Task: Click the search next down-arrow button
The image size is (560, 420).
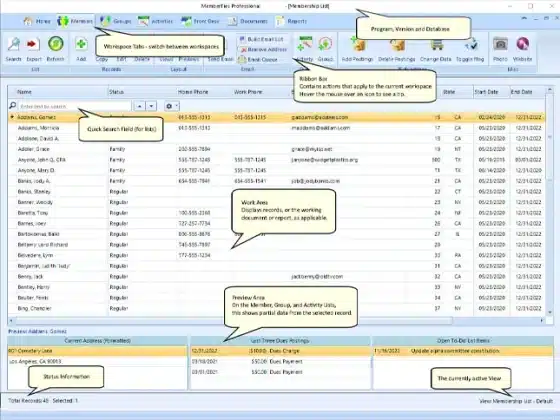Action: (151, 106)
